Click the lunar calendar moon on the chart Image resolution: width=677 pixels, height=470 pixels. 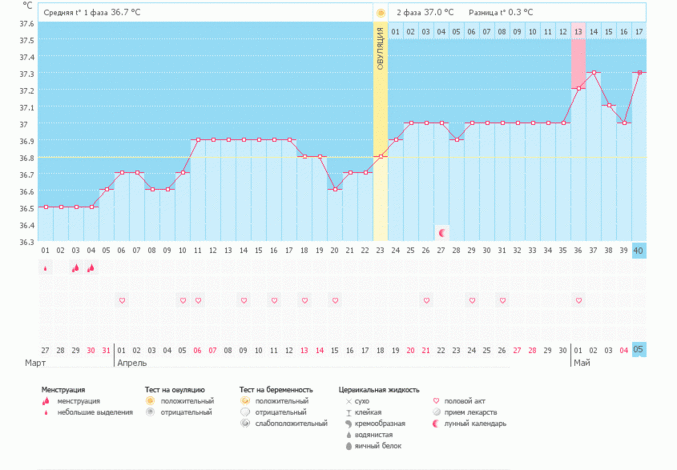click(442, 232)
